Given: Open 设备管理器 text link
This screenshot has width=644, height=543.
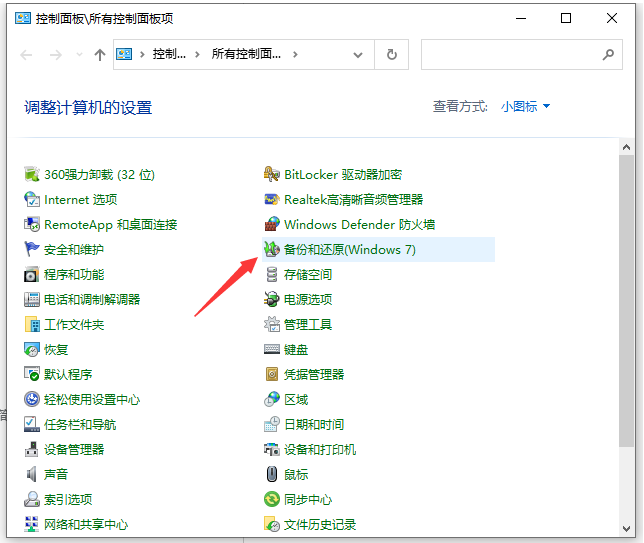Looking at the screenshot, I should 74,450.
